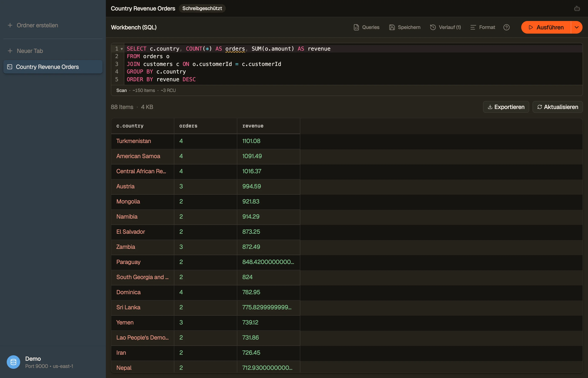This screenshot has height=378, width=588.
Task: Click revenue value 848.4200000000...
Action: 268,262
